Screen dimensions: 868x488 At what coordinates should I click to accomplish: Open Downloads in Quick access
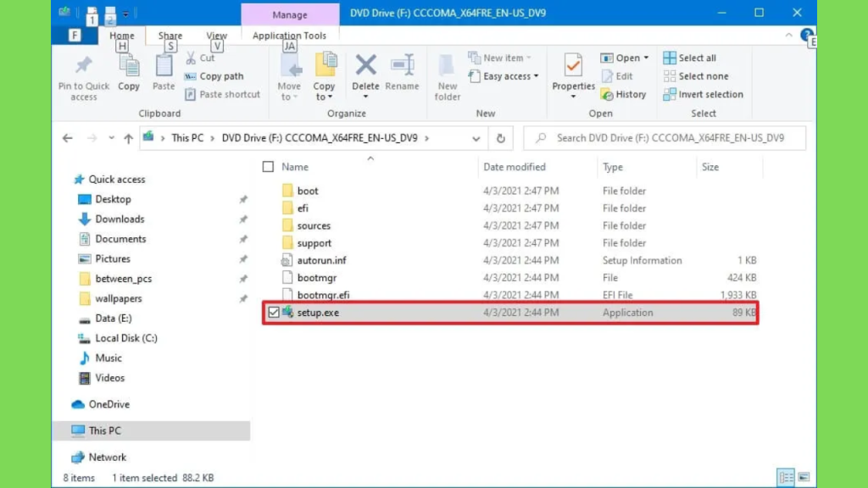(112, 219)
